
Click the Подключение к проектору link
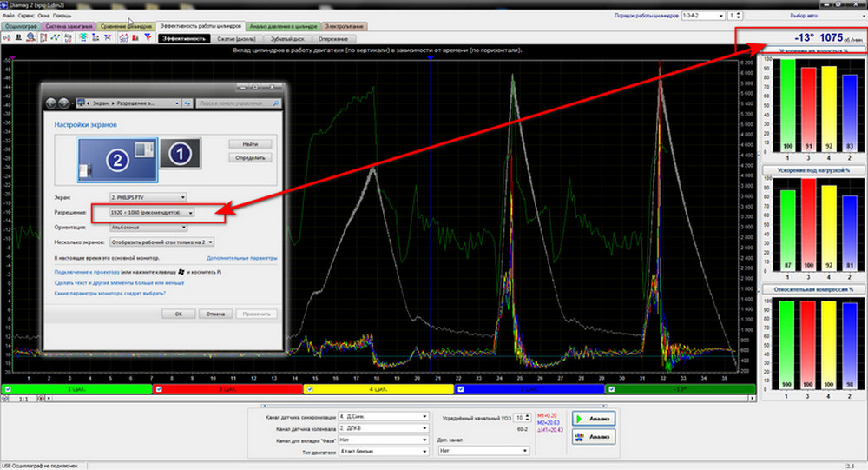click(x=87, y=272)
